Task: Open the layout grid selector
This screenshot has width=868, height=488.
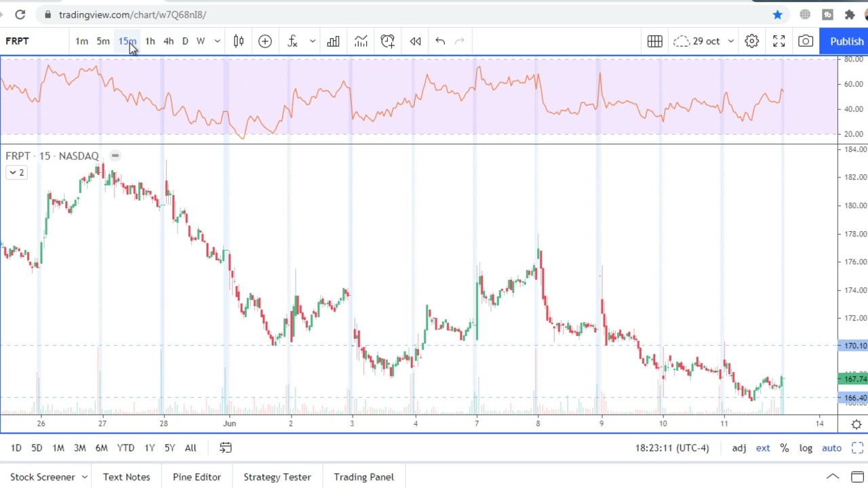Action: coord(655,41)
